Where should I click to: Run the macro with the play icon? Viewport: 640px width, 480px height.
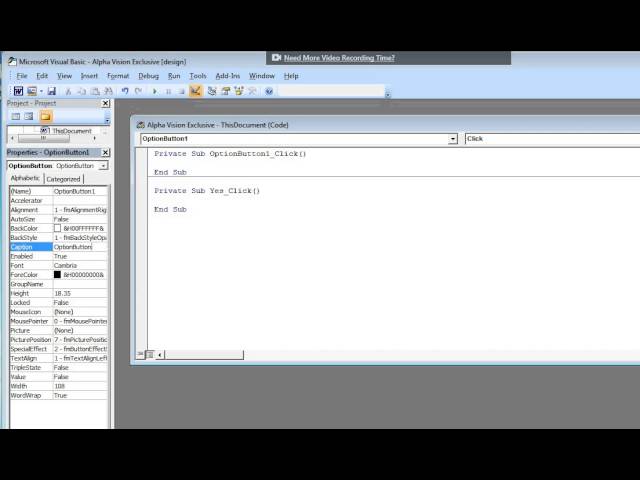155,91
